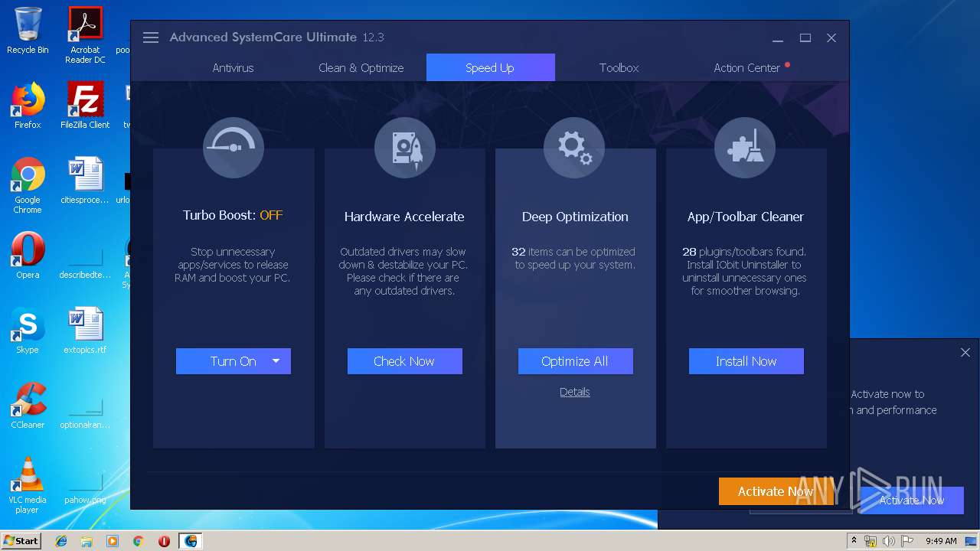
Task: Click the CCleaner desktop shortcut
Action: point(28,405)
